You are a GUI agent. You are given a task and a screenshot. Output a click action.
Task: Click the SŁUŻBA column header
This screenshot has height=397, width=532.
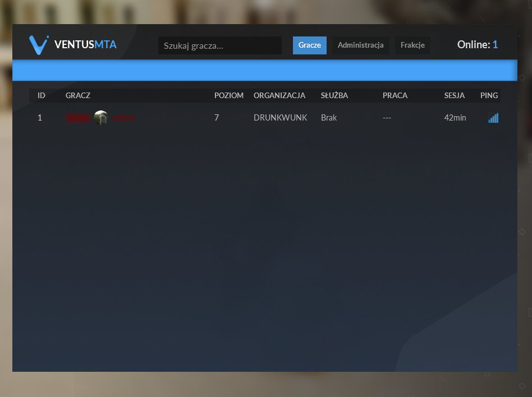point(334,95)
